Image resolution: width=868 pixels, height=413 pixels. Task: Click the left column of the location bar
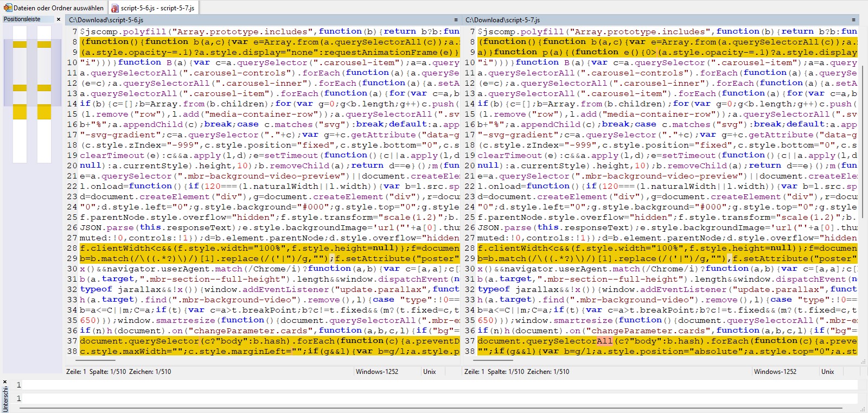pos(20,94)
